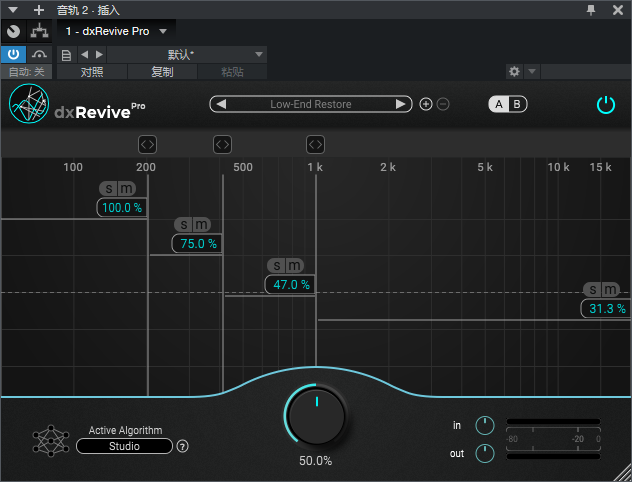Click the 粘贴 paste button

click(x=232, y=72)
